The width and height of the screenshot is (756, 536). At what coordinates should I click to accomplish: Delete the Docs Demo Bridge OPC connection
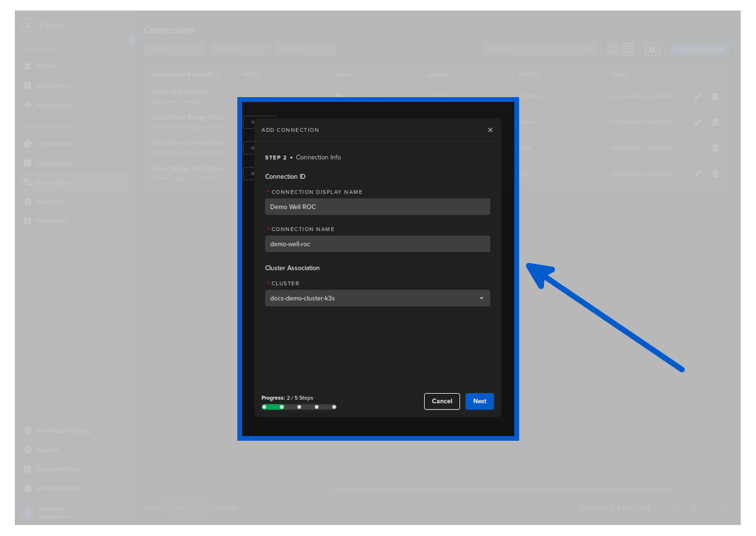(x=715, y=123)
